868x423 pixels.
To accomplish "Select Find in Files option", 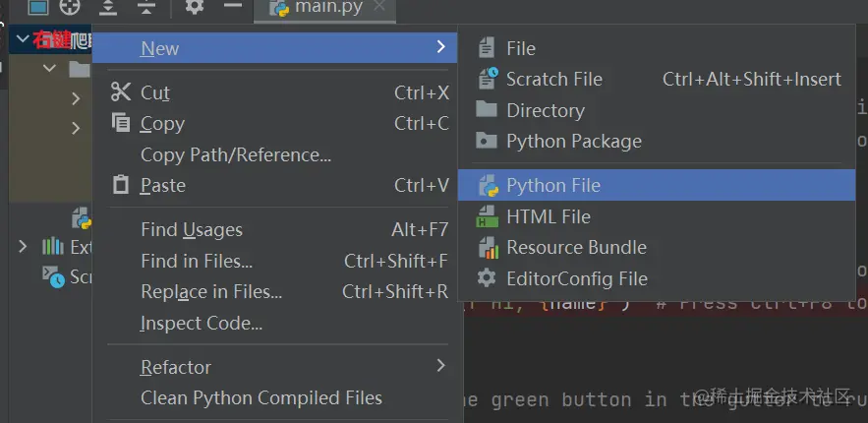I will [x=197, y=261].
